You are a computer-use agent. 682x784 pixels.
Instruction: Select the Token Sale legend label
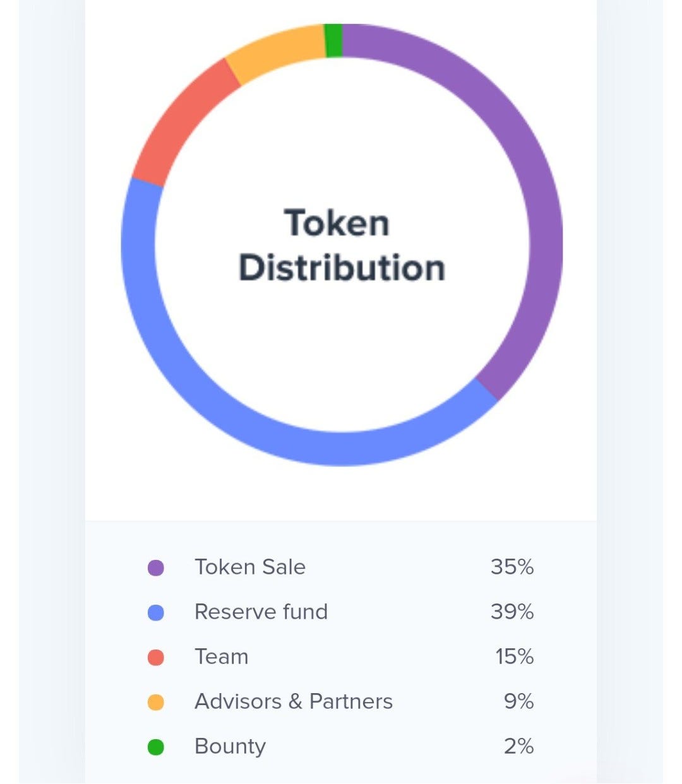coord(250,567)
